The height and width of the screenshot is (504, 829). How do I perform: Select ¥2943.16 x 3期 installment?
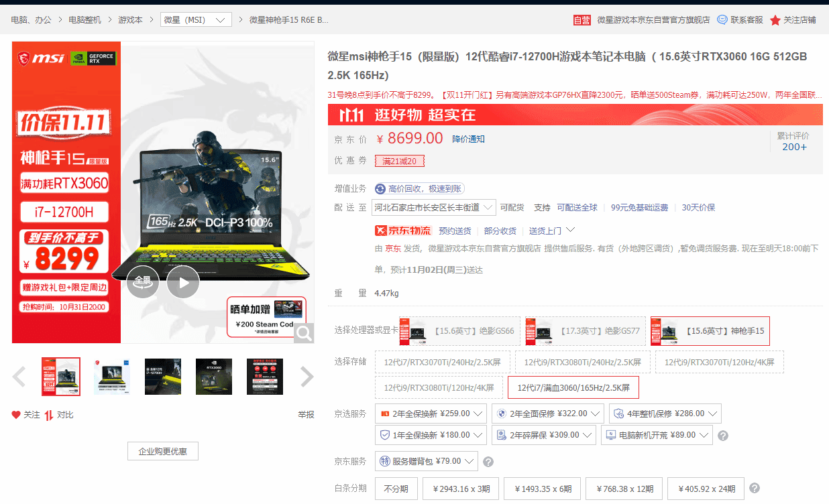click(x=461, y=489)
